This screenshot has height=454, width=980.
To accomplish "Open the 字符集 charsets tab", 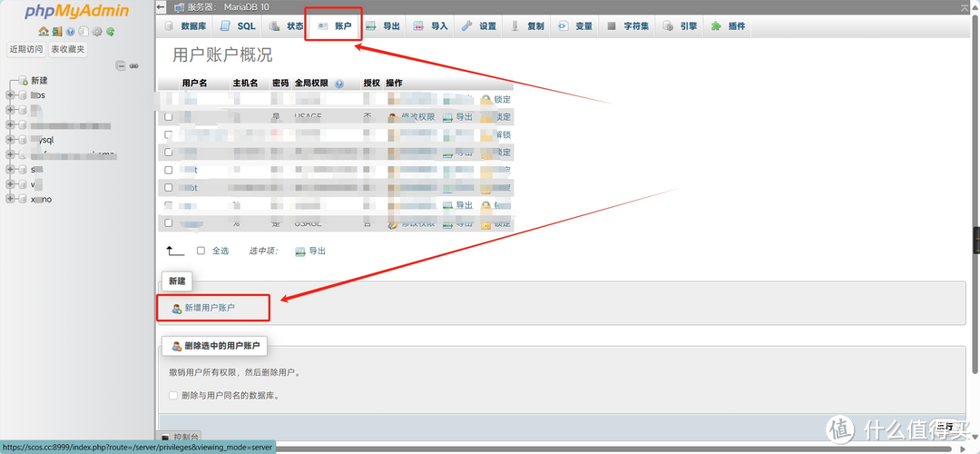I will point(628,26).
